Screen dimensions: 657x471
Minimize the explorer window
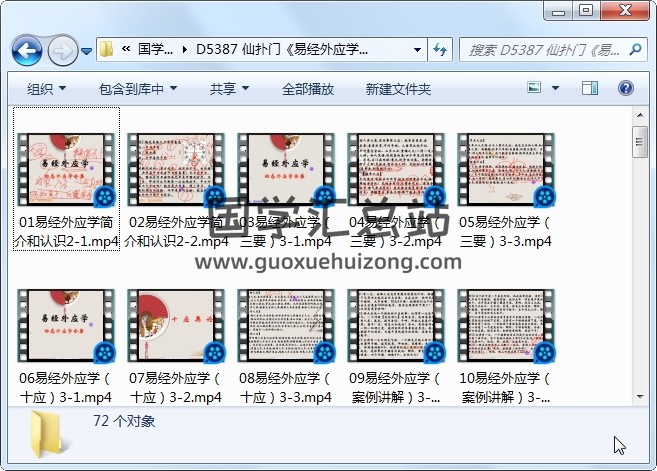click(x=559, y=10)
